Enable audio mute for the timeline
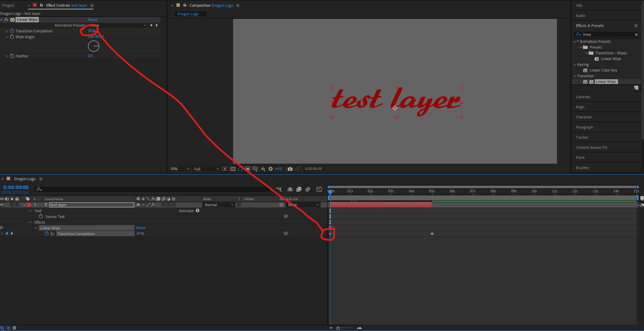This screenshot has width=644, height=331. [7, 199]
